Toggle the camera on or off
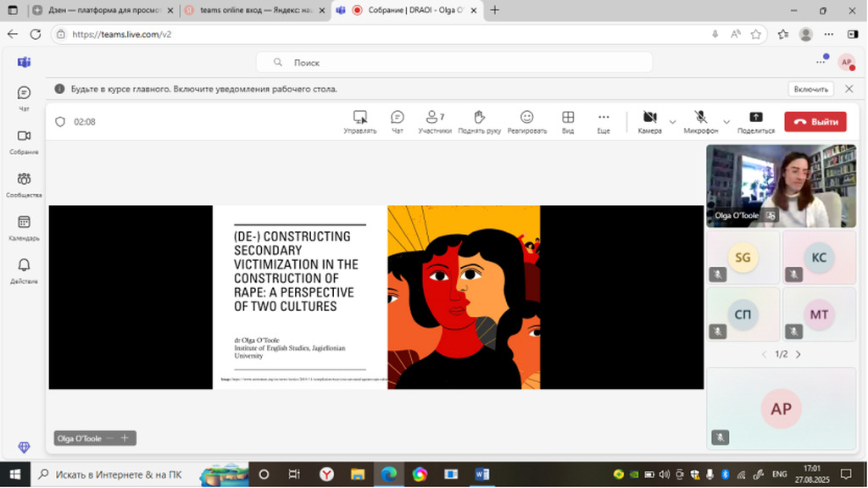This screenshot has height=488, width=868. [x=649, y=121]
